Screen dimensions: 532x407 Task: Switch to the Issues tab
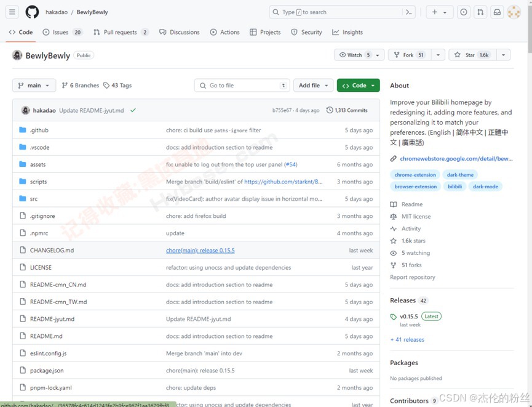(x=63, y=32)
